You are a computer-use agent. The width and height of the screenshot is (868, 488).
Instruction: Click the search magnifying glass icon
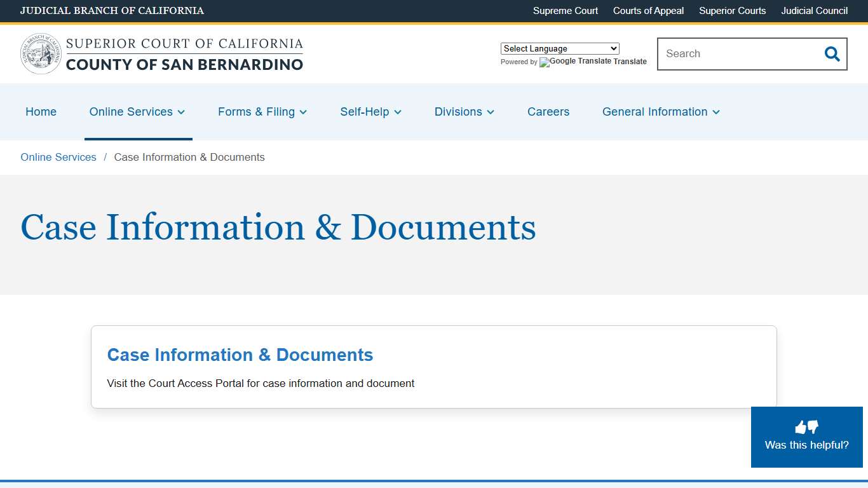point(832,54)
